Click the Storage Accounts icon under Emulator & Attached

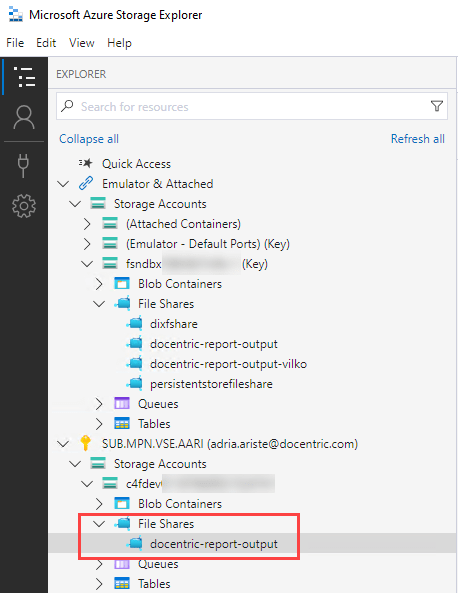98,203
